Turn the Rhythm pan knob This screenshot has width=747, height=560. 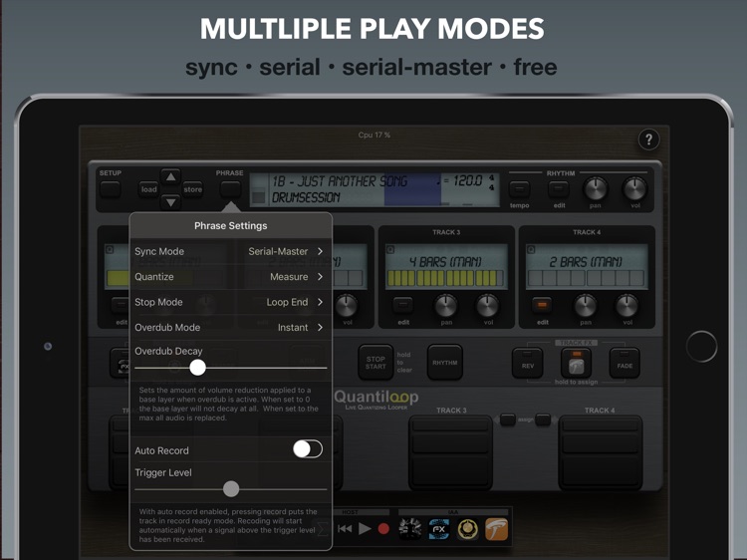[x=596, y=188]
